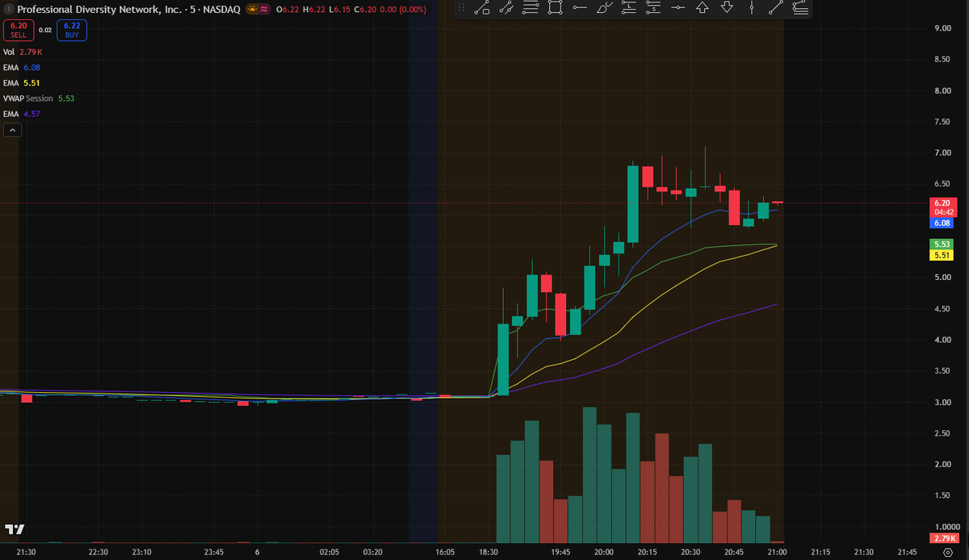The width and height of the screenshot is (969, 560).
Task: Click the extended-hours sun session icon
Action: [x=253, y=9]
